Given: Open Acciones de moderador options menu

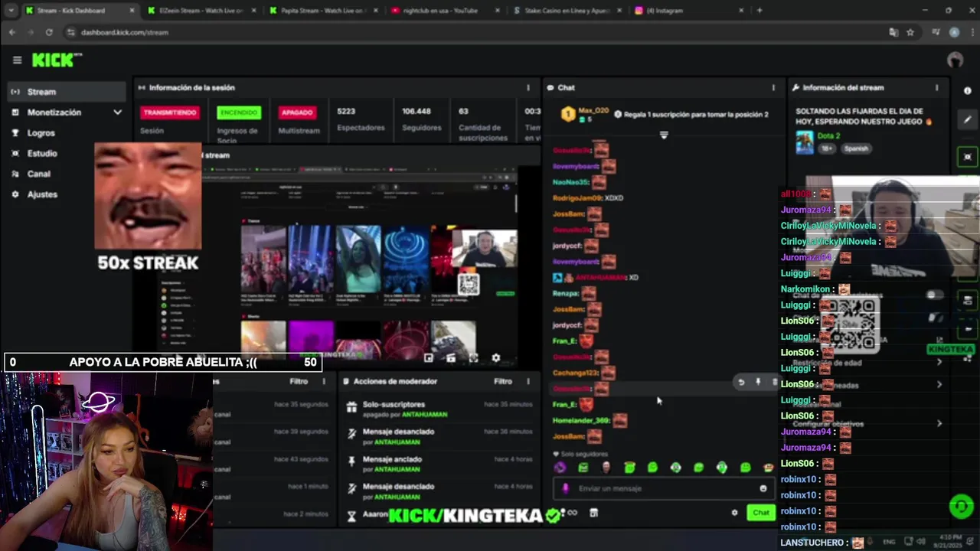Looking at the screenshot, I should (528, 381).
